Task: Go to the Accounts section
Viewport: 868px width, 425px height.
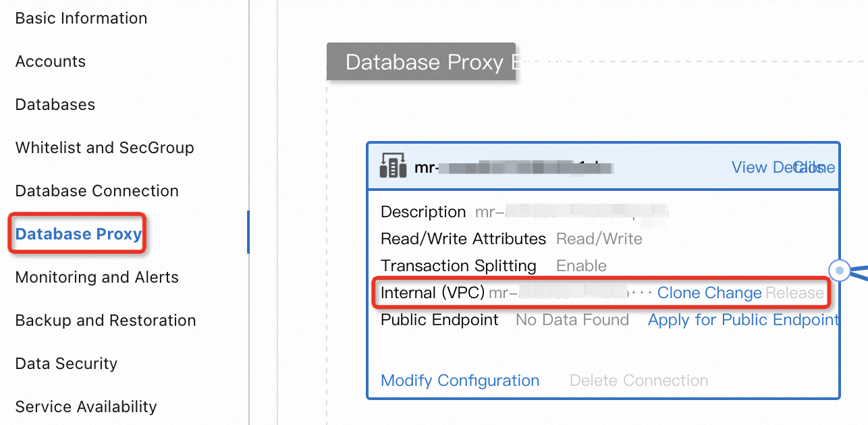Action: pyautogui.click(x=51, y=61)
